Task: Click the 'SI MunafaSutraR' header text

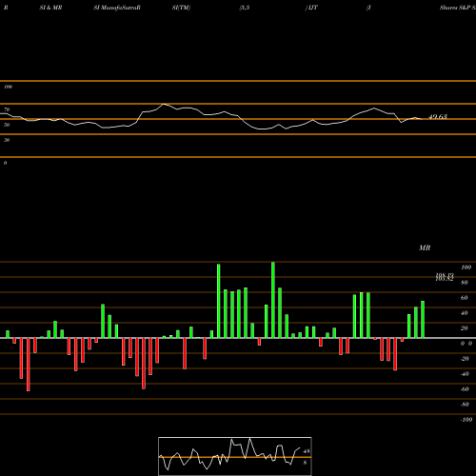Action: [x=117, y=8]
